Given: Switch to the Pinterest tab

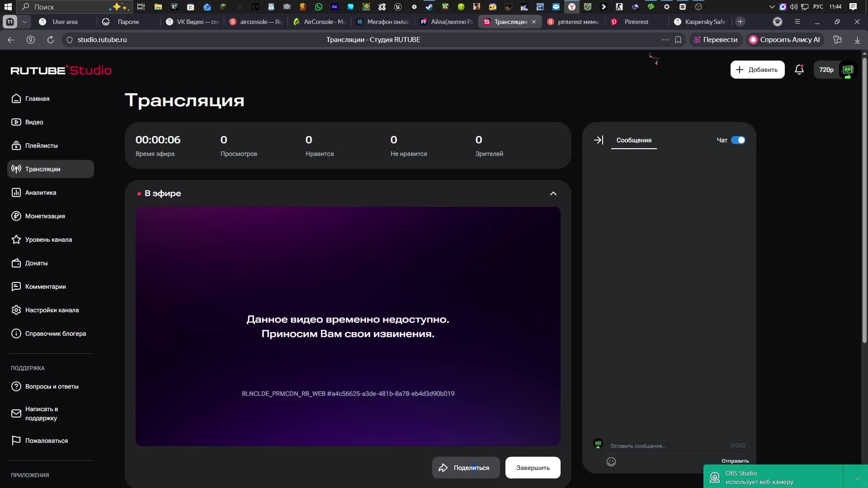Looking at the screenshot, I should click(636, 22).
